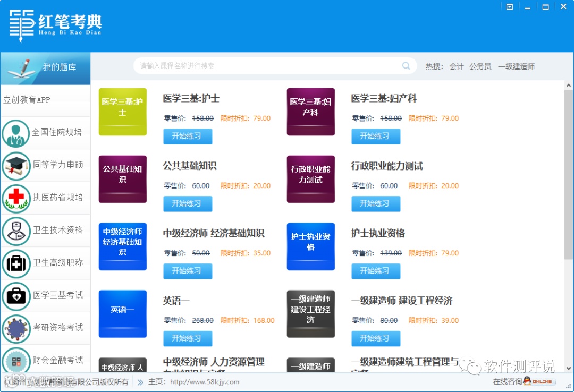Select the 执医药省规培 category label
Screen dimensions: 574x392
pos(58,197)
